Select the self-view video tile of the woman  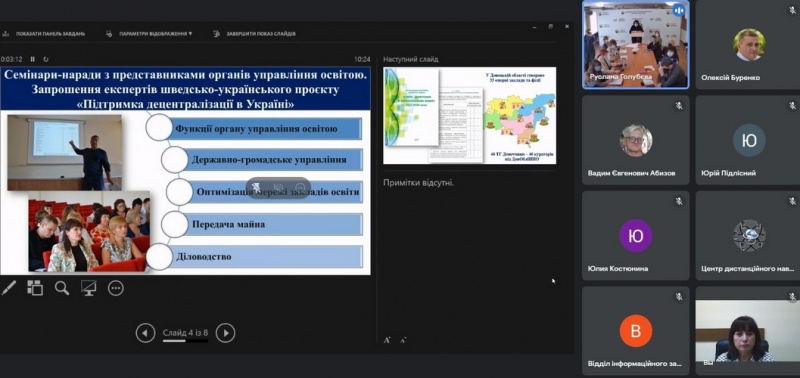point(747,331)
